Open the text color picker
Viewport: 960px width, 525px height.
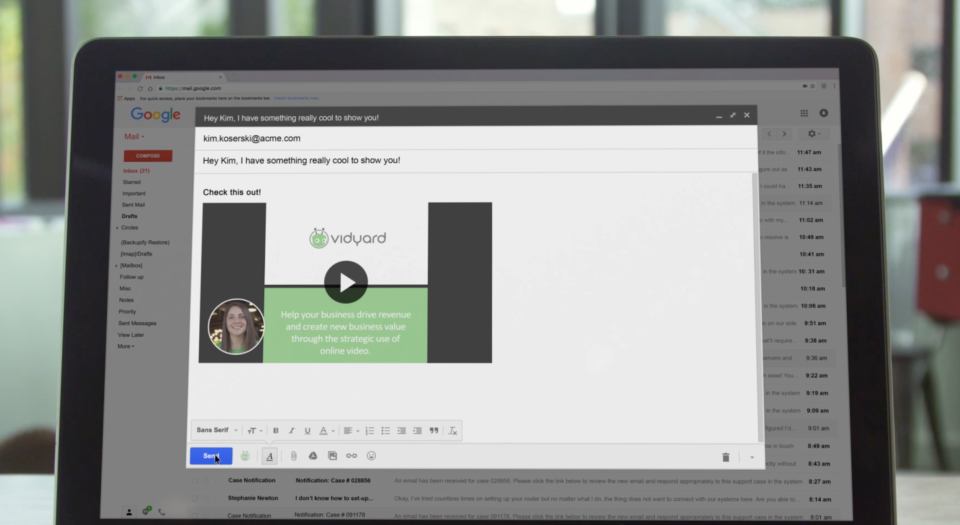coord(326,431)
